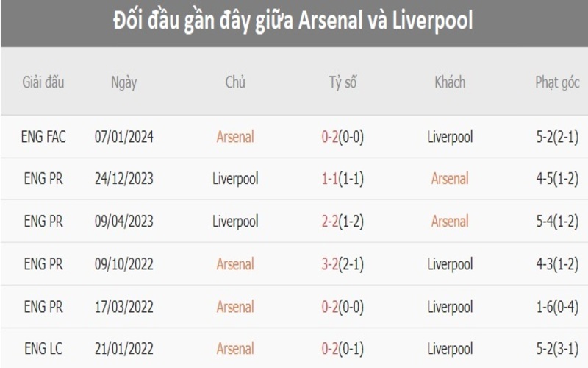588x368 pixels.
Task: Select the 17/03/2022 match date
Action: [x=124, y=307]
